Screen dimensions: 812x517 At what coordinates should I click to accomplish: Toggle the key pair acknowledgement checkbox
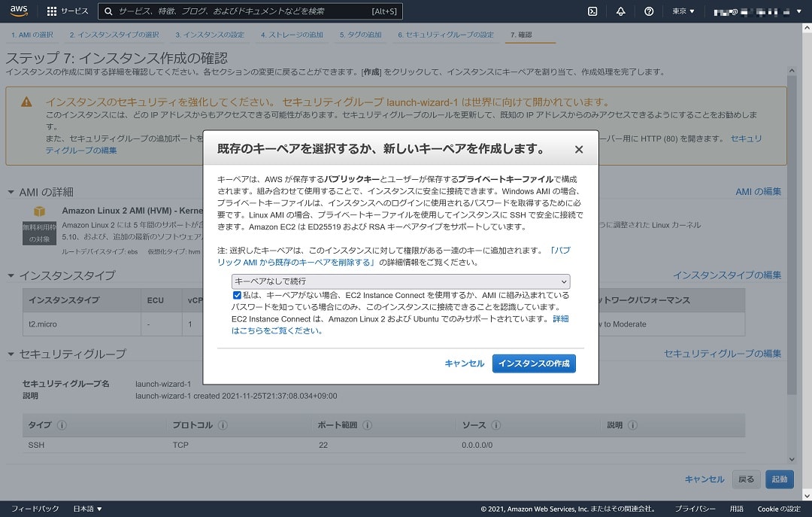pyautogui.click(x=237, y=295)
